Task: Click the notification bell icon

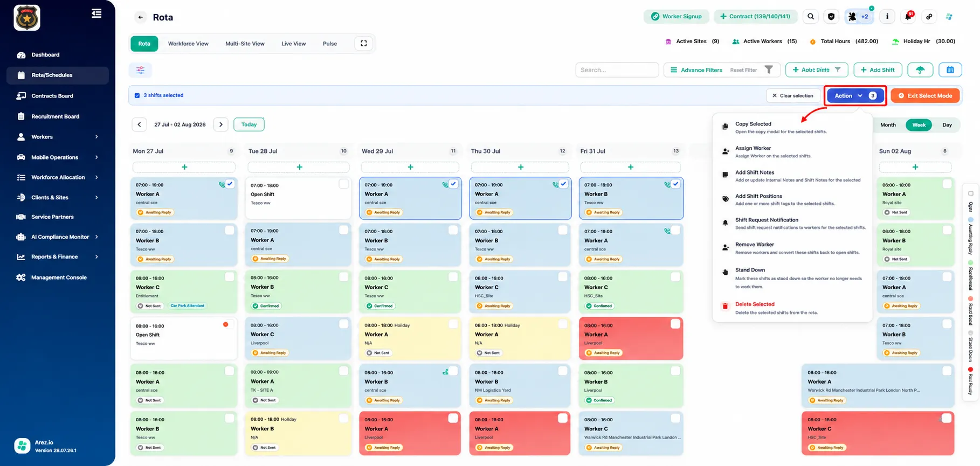Action: click(908, 17)
